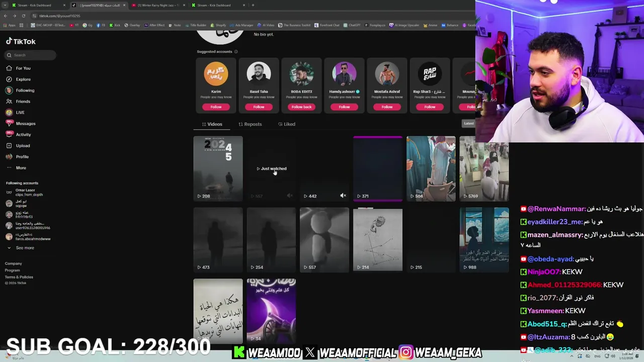
Task: Open the video with 988 views
Action: pos(484,240)
